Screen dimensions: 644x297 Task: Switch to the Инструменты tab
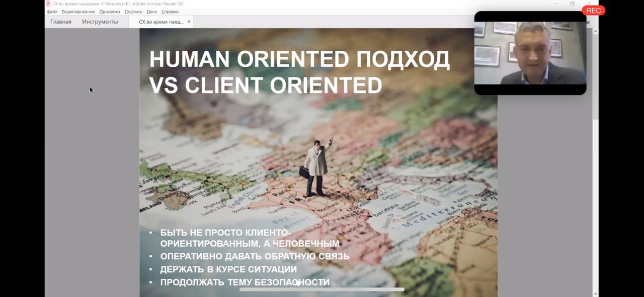[x=100, y=22]
